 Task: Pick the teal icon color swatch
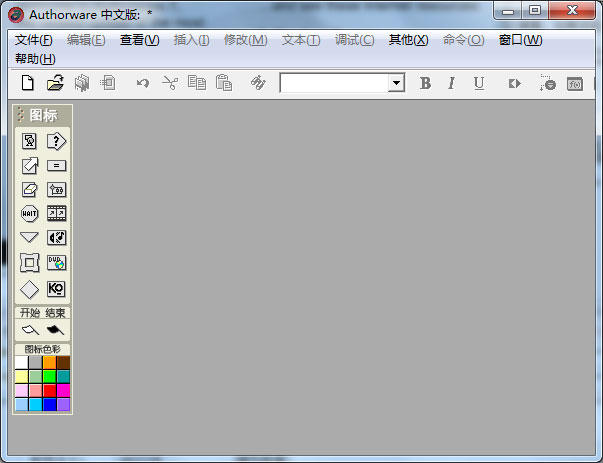[63, 376]
